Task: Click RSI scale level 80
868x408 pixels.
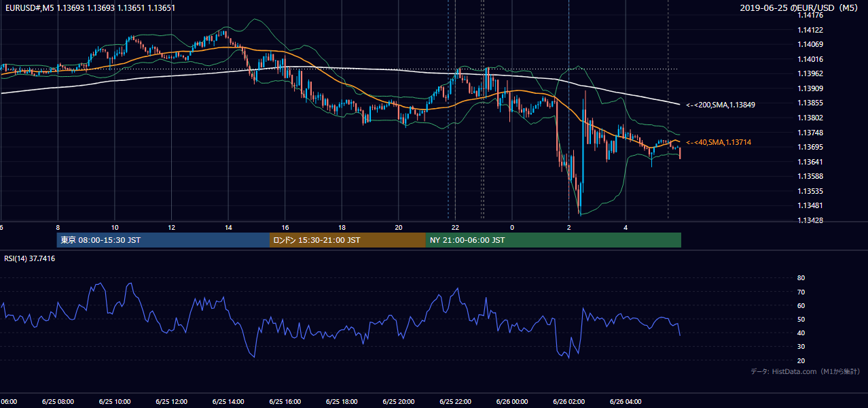Action: [x=801, y=278]
